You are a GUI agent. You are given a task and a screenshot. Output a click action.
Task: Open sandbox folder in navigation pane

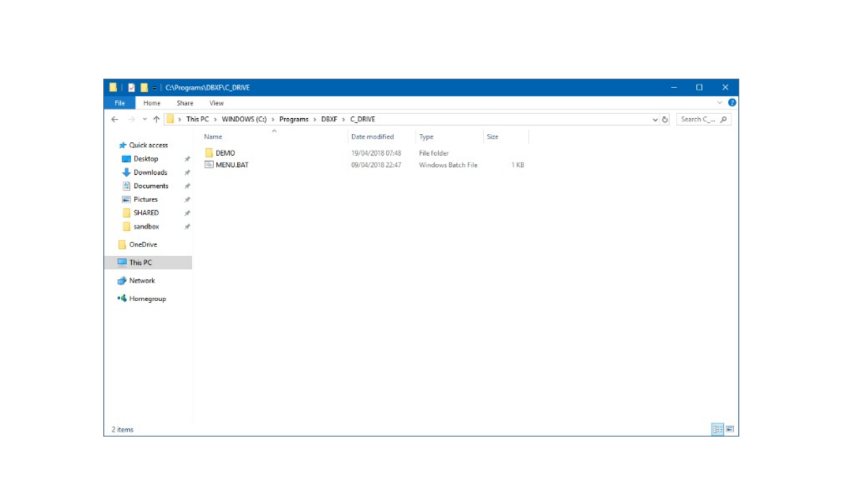[146, 226]
